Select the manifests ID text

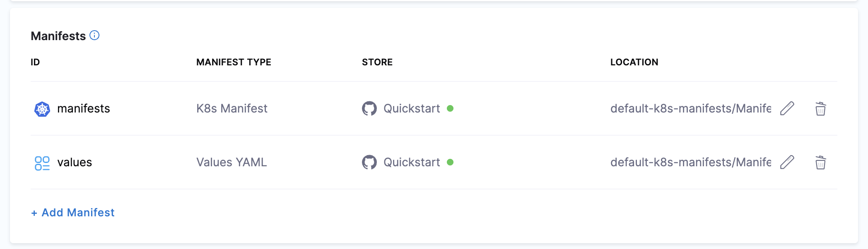click(x=84, y=108)
